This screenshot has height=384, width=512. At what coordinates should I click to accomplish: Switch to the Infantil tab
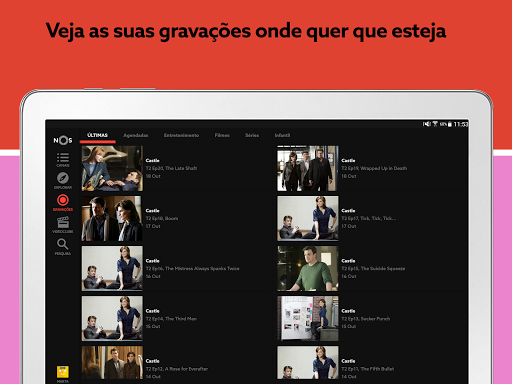282,135
